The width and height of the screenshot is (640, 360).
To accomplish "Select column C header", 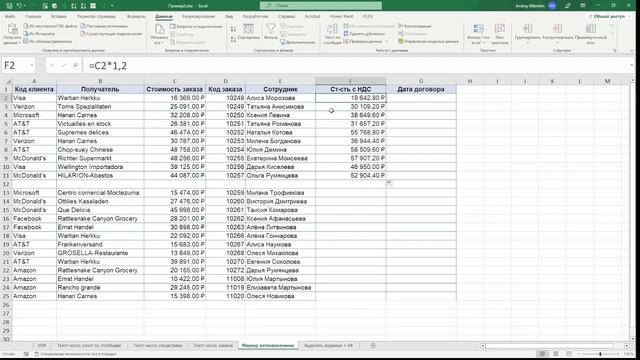I will pyautogui.click(x=175, y=81).
